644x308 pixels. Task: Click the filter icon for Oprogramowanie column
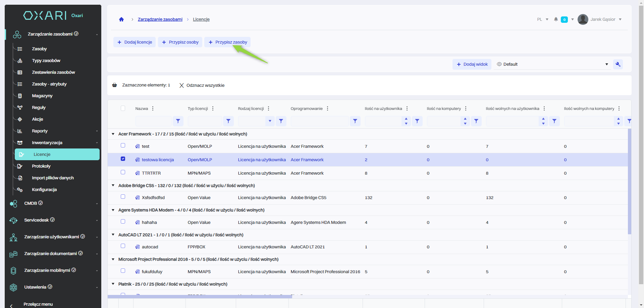355,121
